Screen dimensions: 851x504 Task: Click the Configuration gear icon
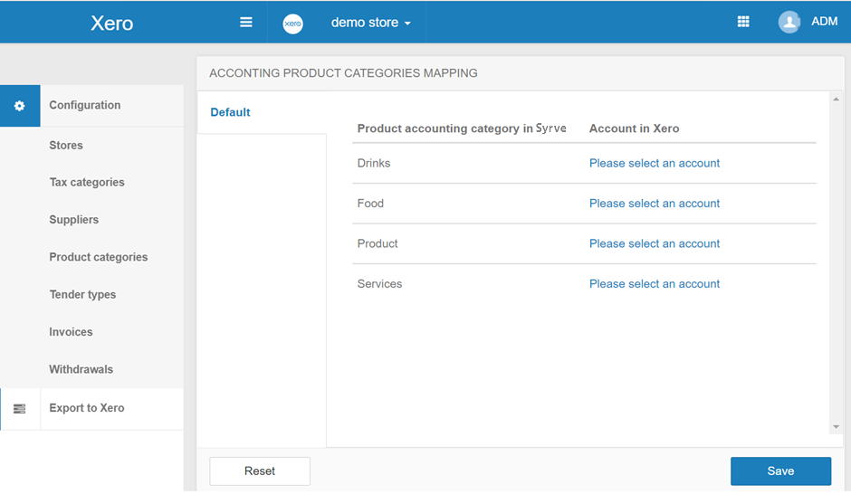coord(20,106)
